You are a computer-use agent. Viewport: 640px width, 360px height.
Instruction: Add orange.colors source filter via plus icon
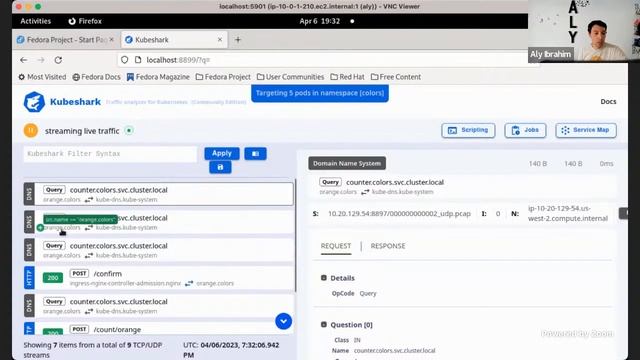[40, 228]
